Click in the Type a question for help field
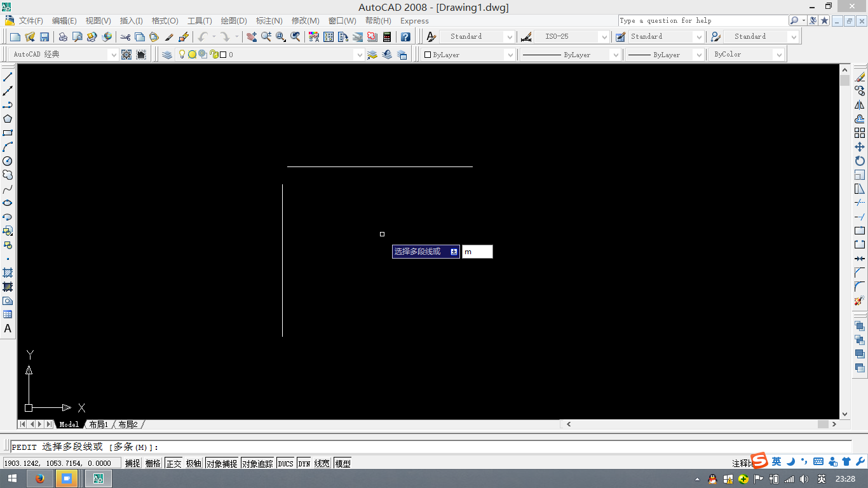 702,21
